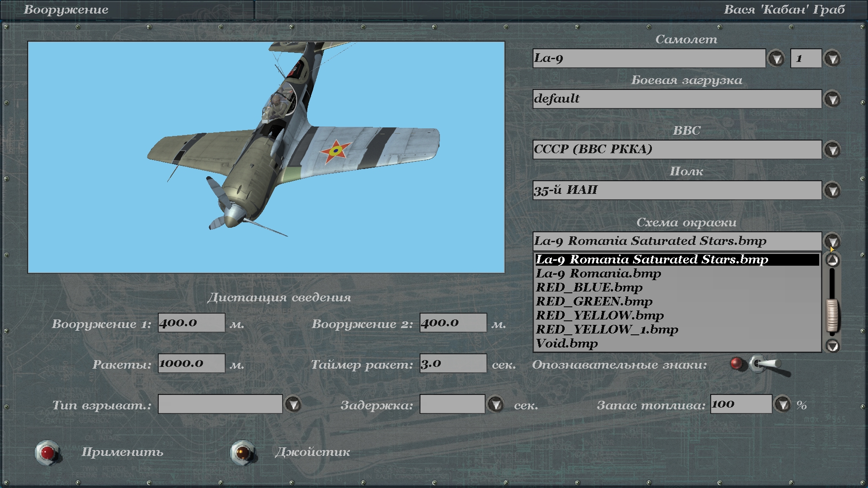Open Запас топлива fuel percent dropdown
This screenshot has height=488, width=868.
pos(783,404)
